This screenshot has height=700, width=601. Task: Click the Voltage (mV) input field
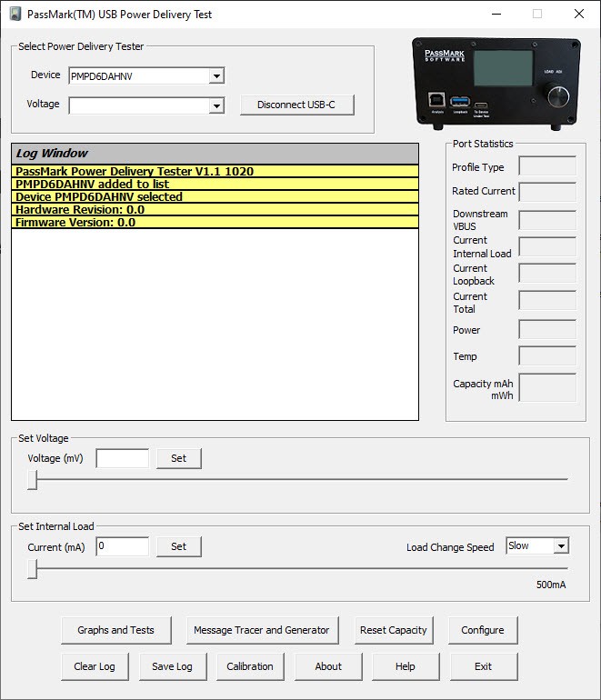coord(123,458)
